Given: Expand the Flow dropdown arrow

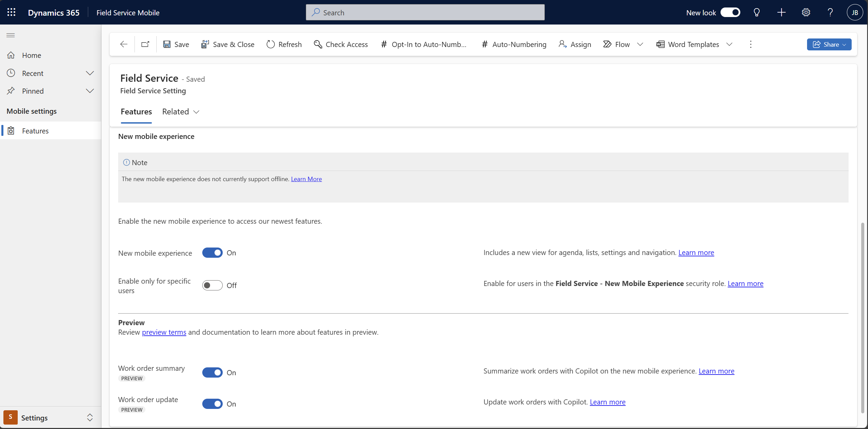Looking at the screenshot, I should (x=641, y=44).
